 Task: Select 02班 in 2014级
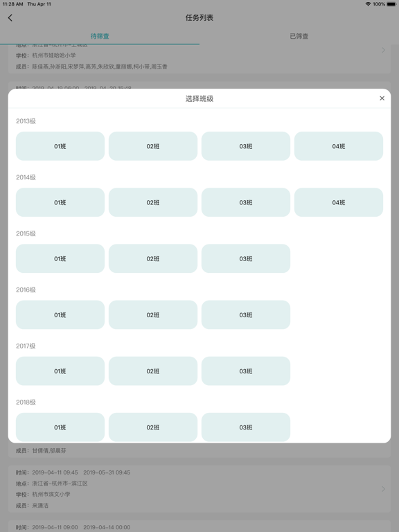tap(153, 202)
